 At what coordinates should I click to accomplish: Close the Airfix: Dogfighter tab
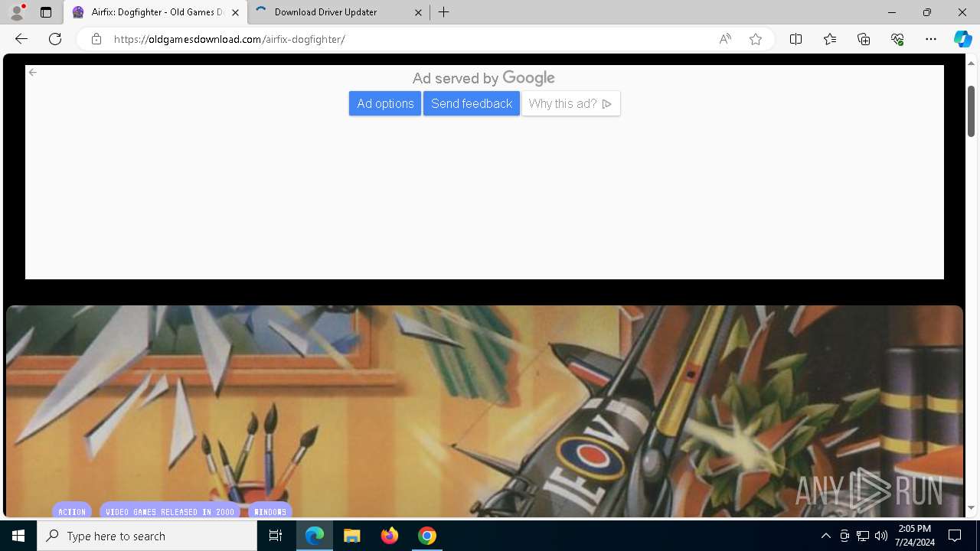pyautogui.click(x=235, y=12)
